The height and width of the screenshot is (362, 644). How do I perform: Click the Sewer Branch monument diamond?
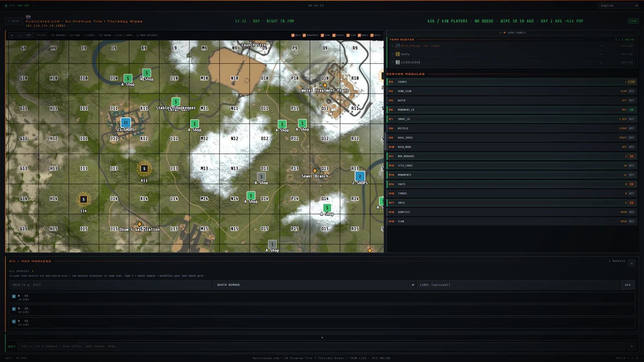315,171
